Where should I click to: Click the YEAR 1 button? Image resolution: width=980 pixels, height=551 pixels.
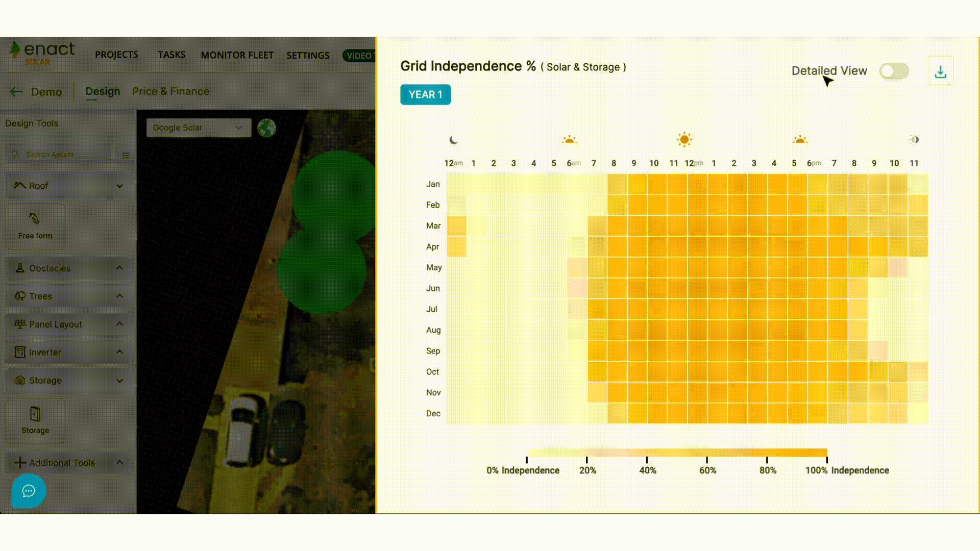[425, 94]
